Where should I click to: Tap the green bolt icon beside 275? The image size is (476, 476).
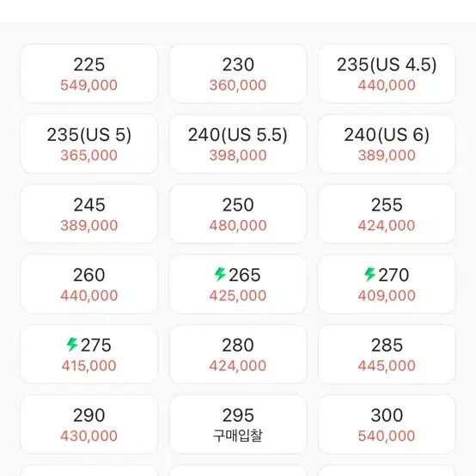pos(72,345)
